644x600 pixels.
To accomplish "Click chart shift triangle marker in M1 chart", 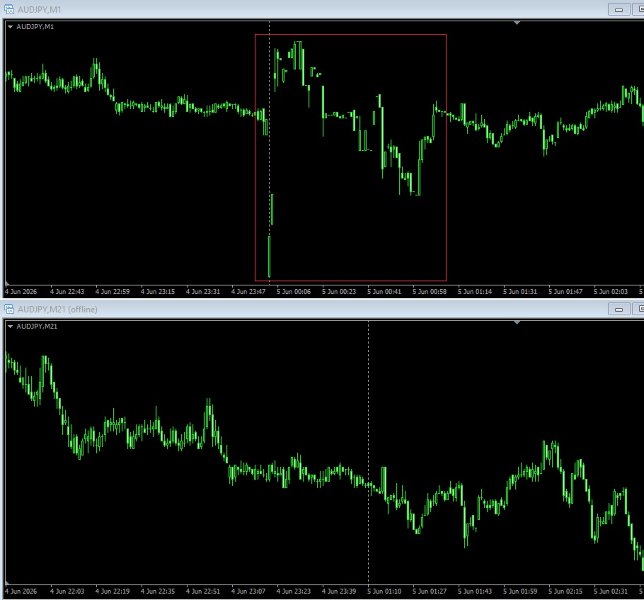I will [517, 23].
